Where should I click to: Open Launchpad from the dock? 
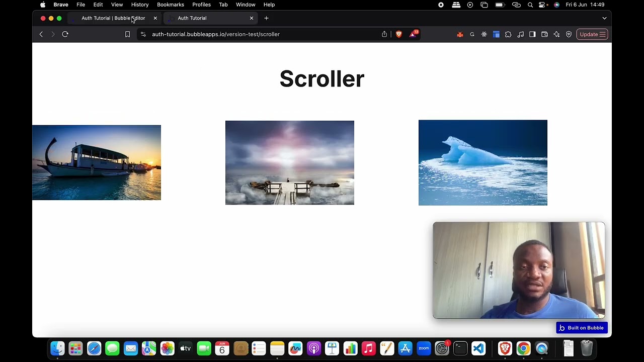[x=75, y=348]
